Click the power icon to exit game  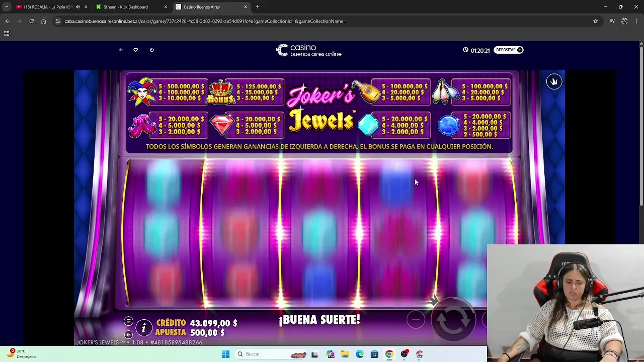pos(151,50)
